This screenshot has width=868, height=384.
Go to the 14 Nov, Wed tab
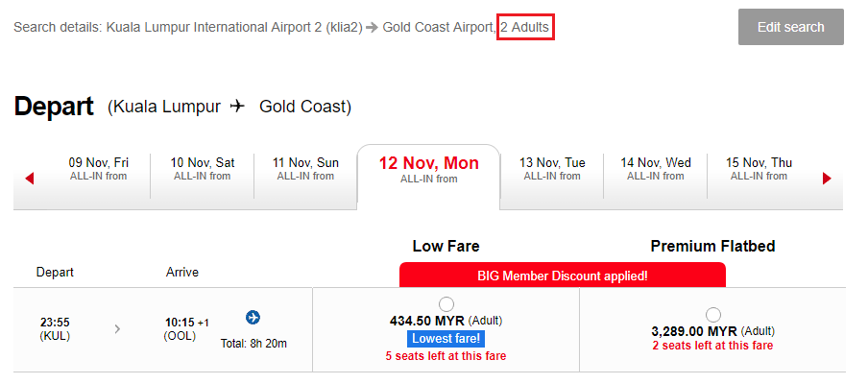pyautogui.click(x=656, y=169)
